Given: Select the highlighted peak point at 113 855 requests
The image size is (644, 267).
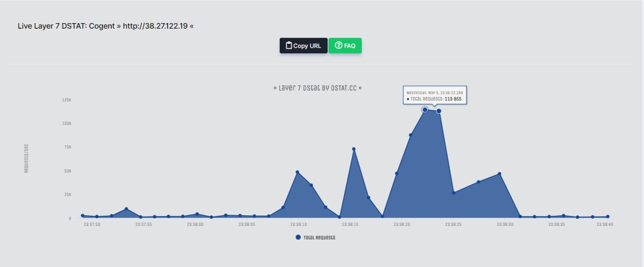Looking at the screenshot, I should (x=439, y=111).
